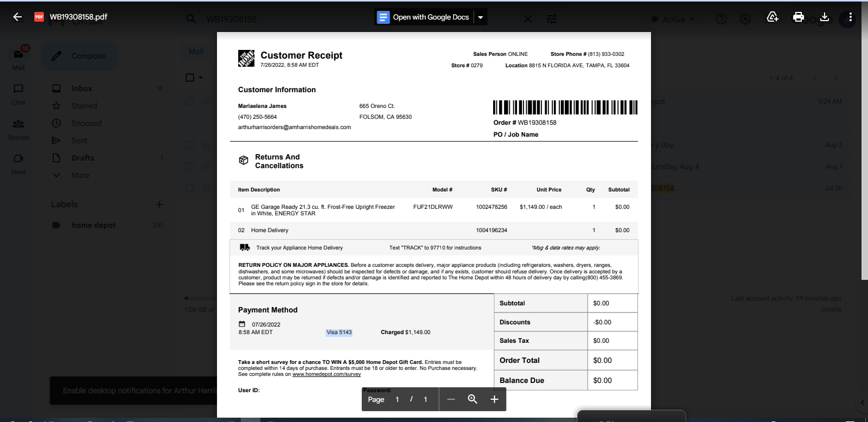868x422 pixels.
Task: Click the Order # WB19308158 text
Action: (525, 123)
